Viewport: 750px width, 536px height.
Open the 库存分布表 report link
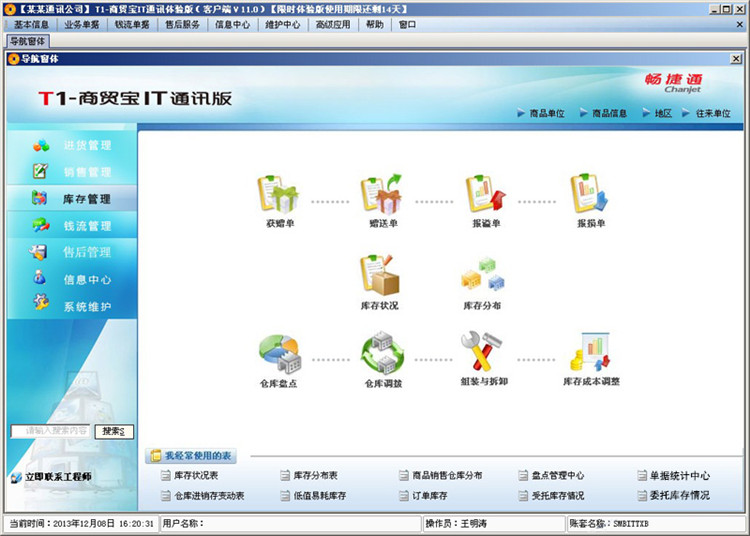click(315, 475)
